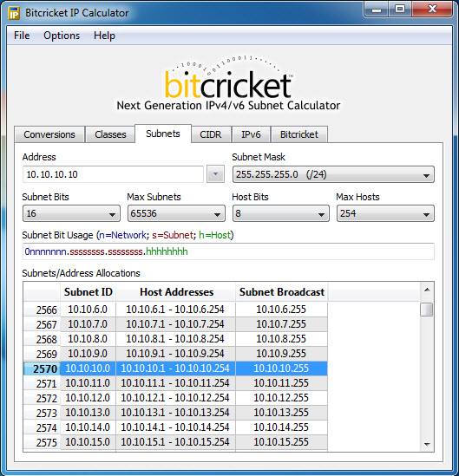Minimize the Bitcricket IP Calculator window
Viewport: 459px width, 476px height.
tap(377, 10)
